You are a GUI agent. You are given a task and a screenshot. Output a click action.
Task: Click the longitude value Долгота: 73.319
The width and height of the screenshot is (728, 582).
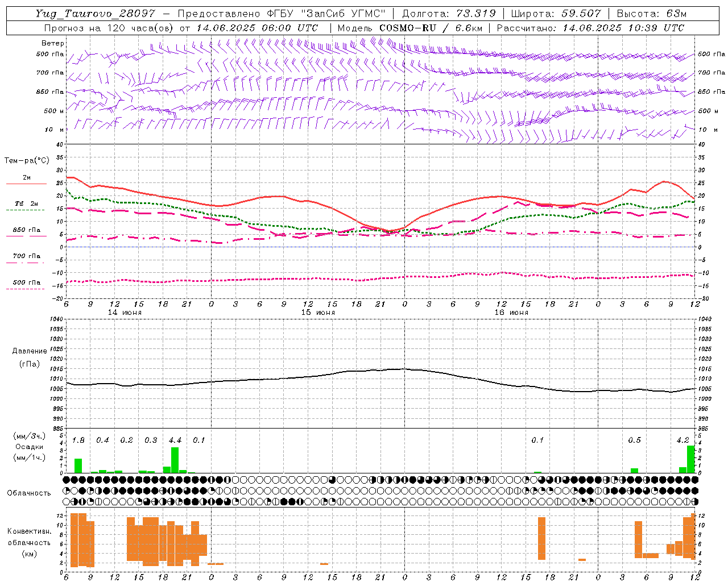pyautogui.click(x=449, y=14)
